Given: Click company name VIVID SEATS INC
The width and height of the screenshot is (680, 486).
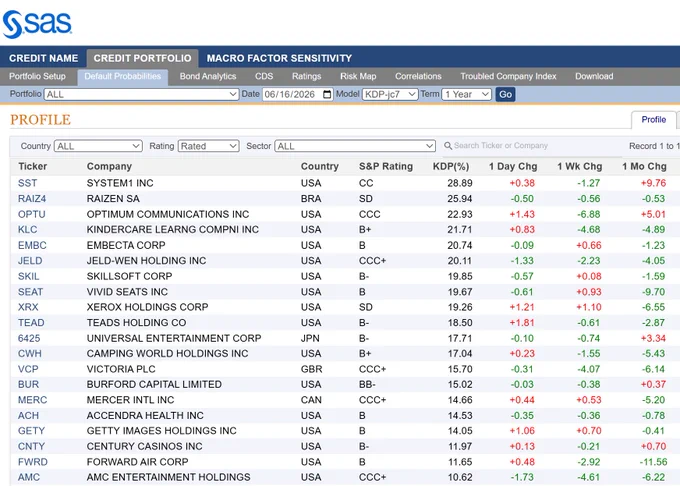Looking at the screenshot, I should coord(127,292).
